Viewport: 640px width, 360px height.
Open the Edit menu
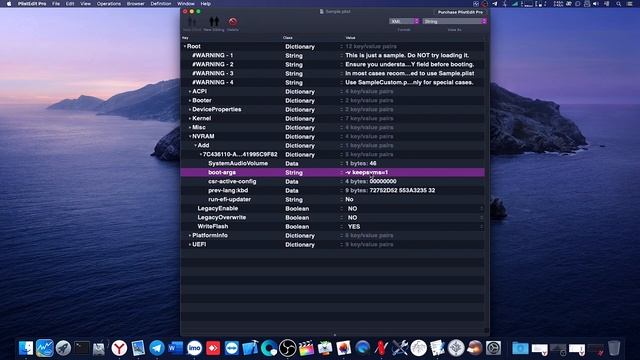(x=70, y=4)
